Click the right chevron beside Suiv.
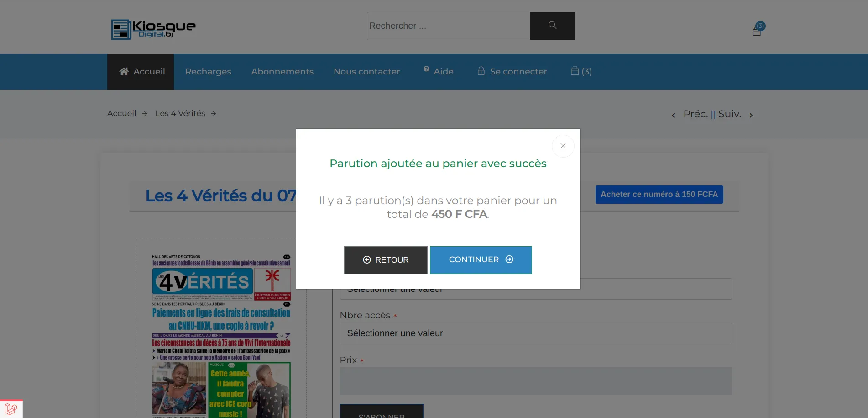This screenshot has width=868, height=418. 751,115
